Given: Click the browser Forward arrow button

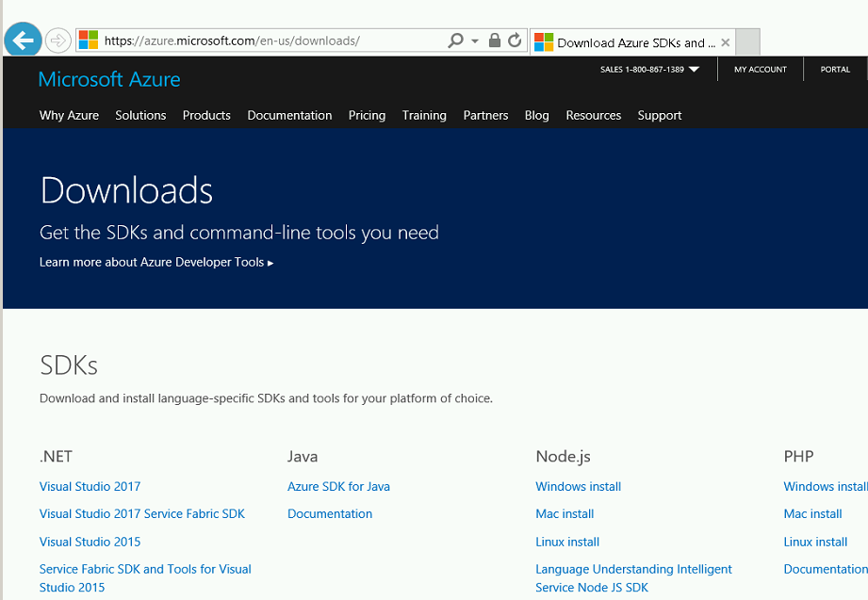Looking at the screenshot, I should 57,41.
